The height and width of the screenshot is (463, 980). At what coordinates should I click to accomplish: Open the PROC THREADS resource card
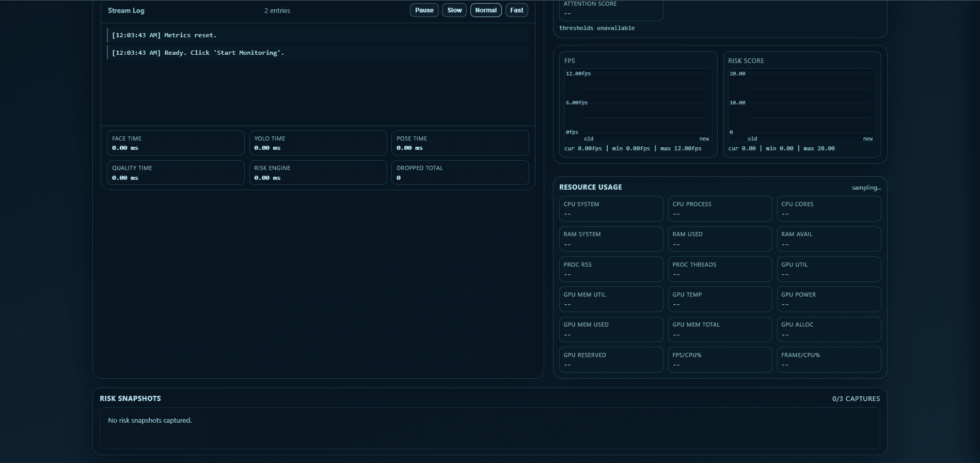[x=720, y=269]
